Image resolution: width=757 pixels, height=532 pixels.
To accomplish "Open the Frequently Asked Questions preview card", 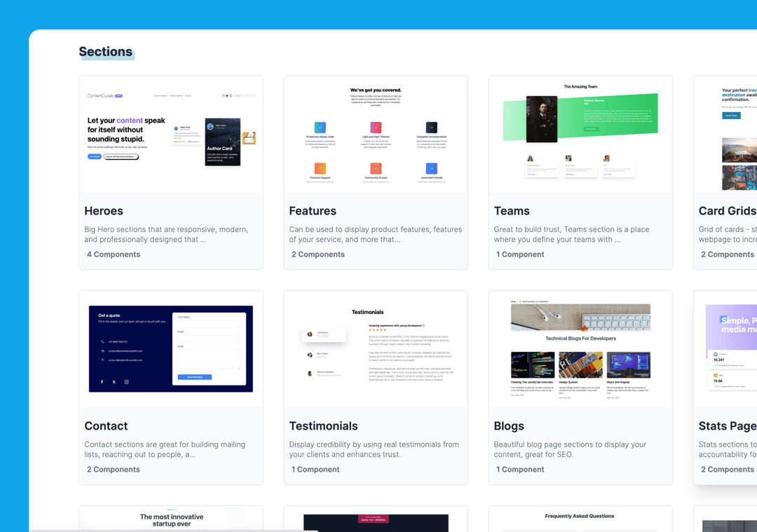I will pyautogui.click(x=580, y=519).
